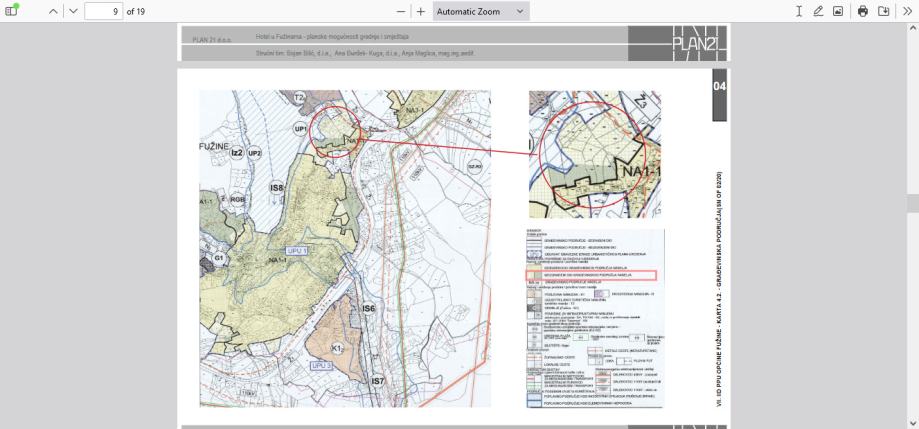Save the PDF with the download icon
Image resolution: width=919 pixels, height=429 pixels.
[x=883, y=11]
